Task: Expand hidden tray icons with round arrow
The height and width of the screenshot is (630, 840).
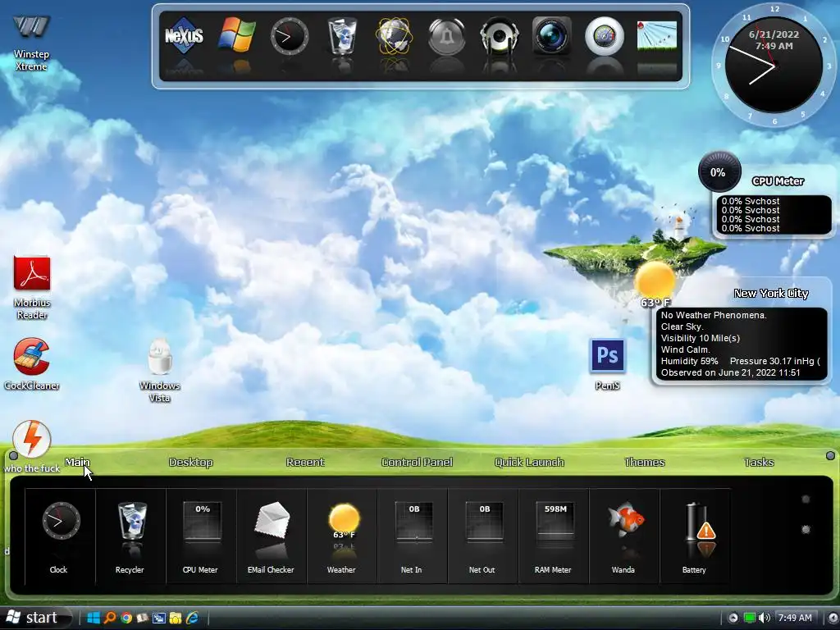Action: click(x=733, y=618)
